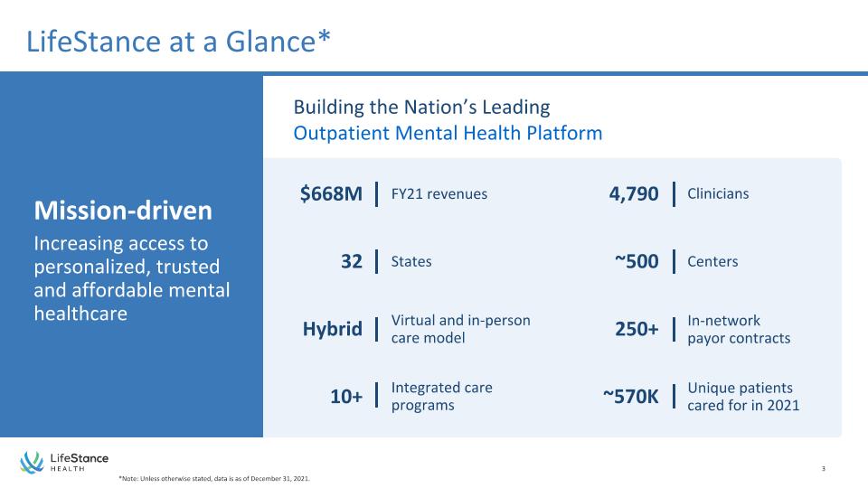Click the mission statement paragraph starting 'Increasing access'
Screen dimensions: 868x488
coord(132,278)
